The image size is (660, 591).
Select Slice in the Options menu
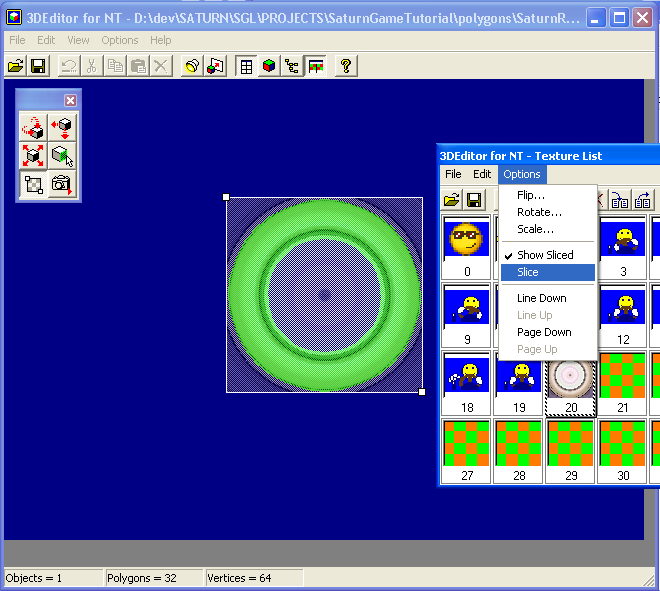pos(548,272)
